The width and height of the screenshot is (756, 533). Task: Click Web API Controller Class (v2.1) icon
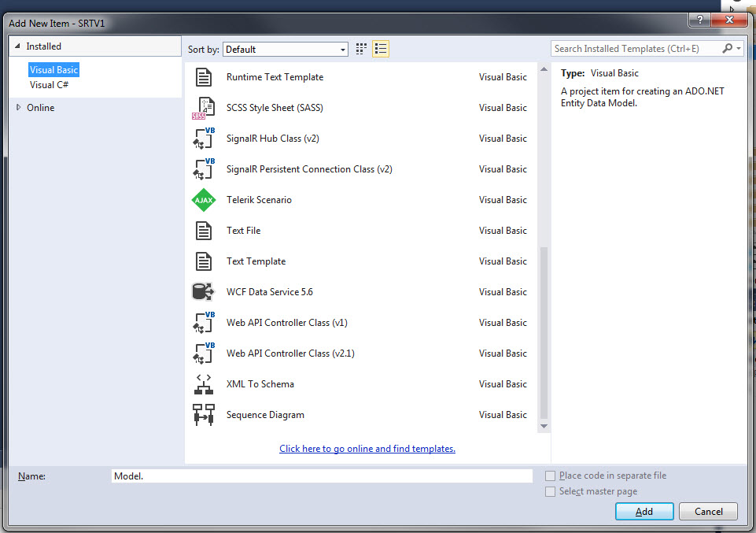point(204,353)
